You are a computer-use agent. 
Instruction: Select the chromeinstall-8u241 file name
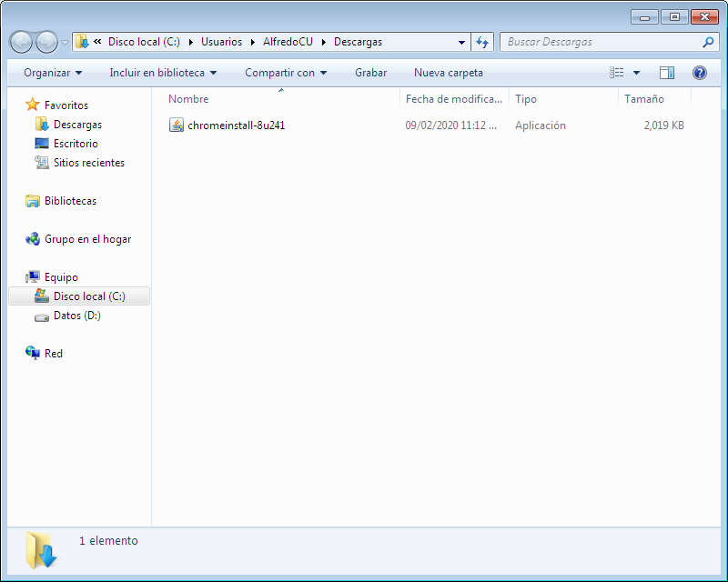click(x=237, y=125)
